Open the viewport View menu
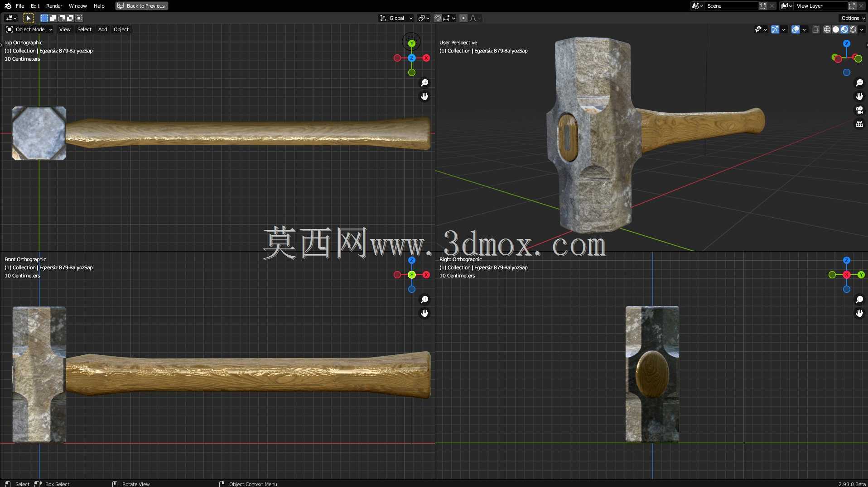This screenshot has width=868, height=487. click(65, 29)
